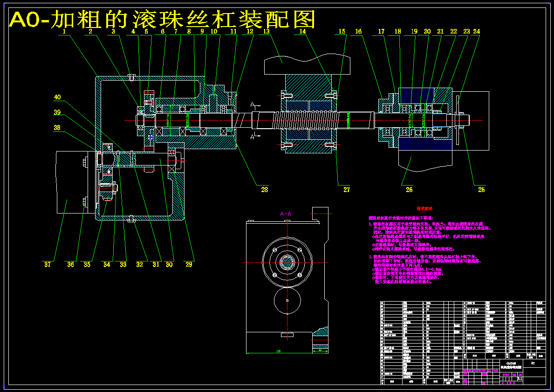Select part callout number 16
This screenshot has width=554, height=392.
pyautogui.click(x=358, y=31)
